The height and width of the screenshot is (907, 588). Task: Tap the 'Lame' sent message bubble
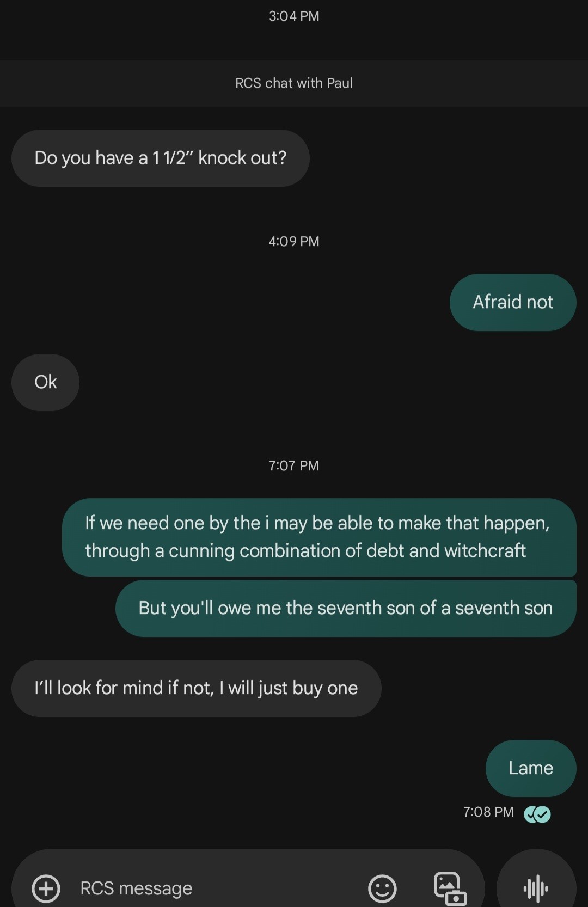click(x=531, y=768)
